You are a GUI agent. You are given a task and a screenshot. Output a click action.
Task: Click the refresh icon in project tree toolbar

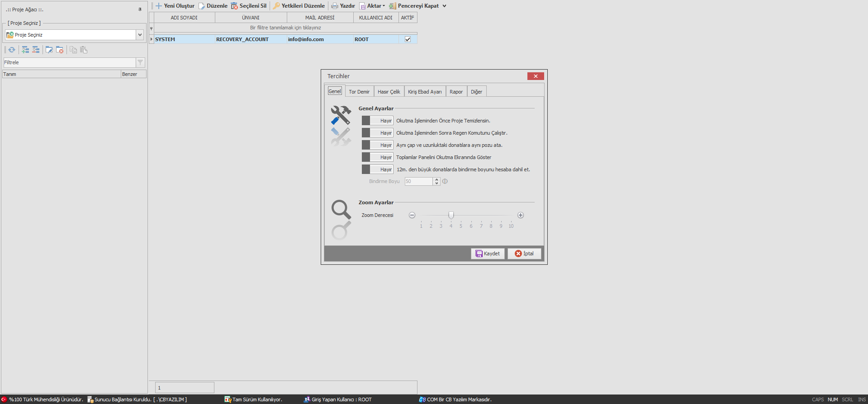tap(12, 50)
